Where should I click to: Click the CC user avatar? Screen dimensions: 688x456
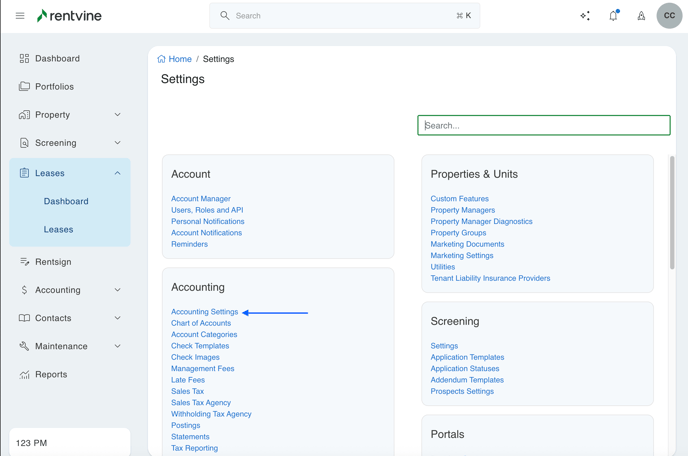click(x=669, y=16)
